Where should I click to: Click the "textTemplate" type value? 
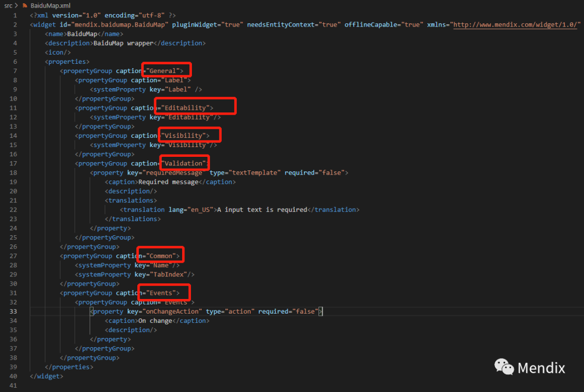(x=254, y=172)
